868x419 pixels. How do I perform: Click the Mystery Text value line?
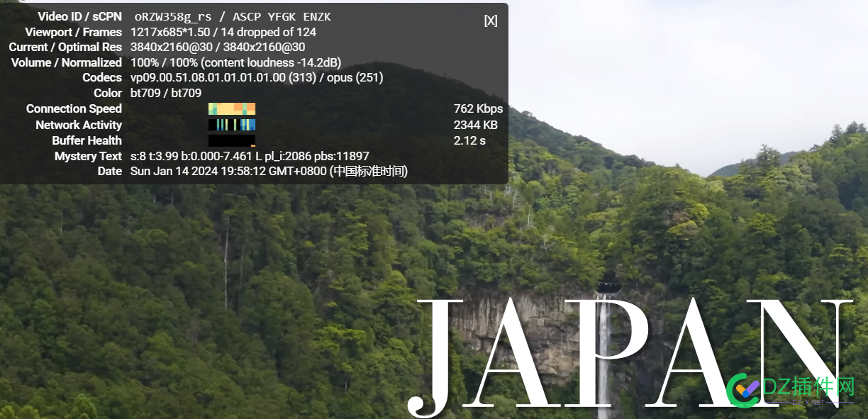(x=250, y=156)
